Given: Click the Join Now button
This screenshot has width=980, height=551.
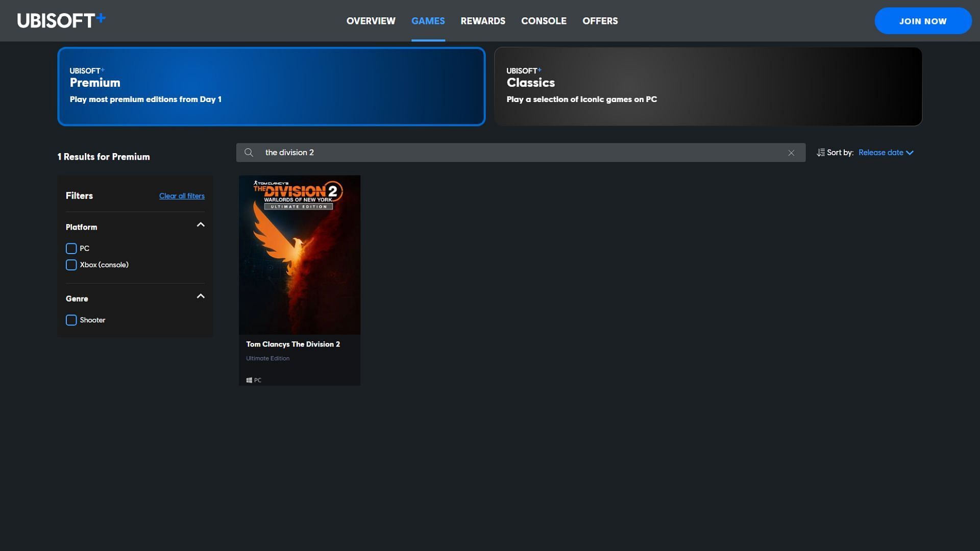Looking at the screenshot, I should click(x=923, y=21).
